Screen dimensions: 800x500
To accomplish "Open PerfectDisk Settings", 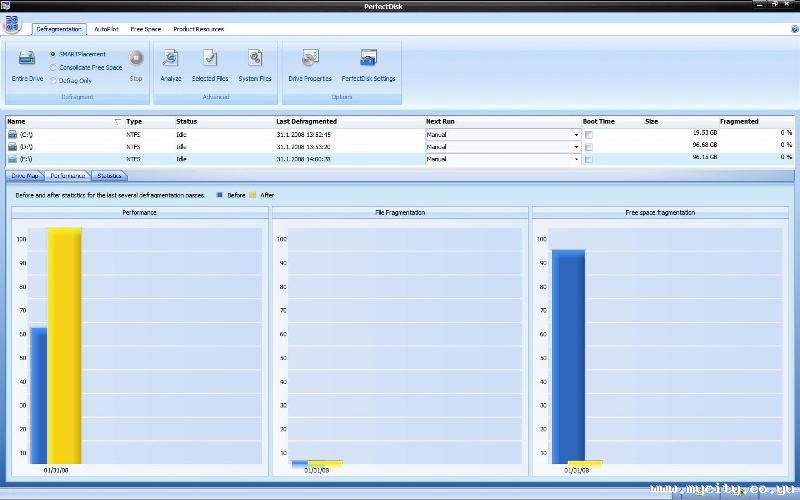I will pos(368,60).
